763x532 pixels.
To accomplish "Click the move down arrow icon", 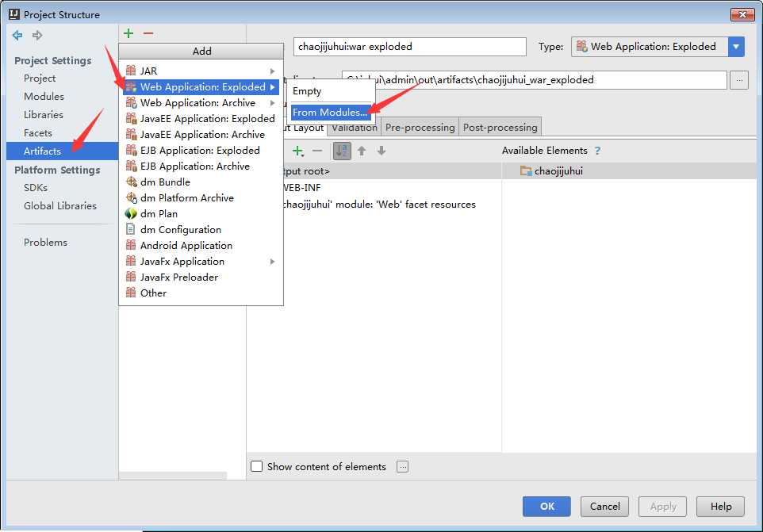I will click(x=381, y=151).
